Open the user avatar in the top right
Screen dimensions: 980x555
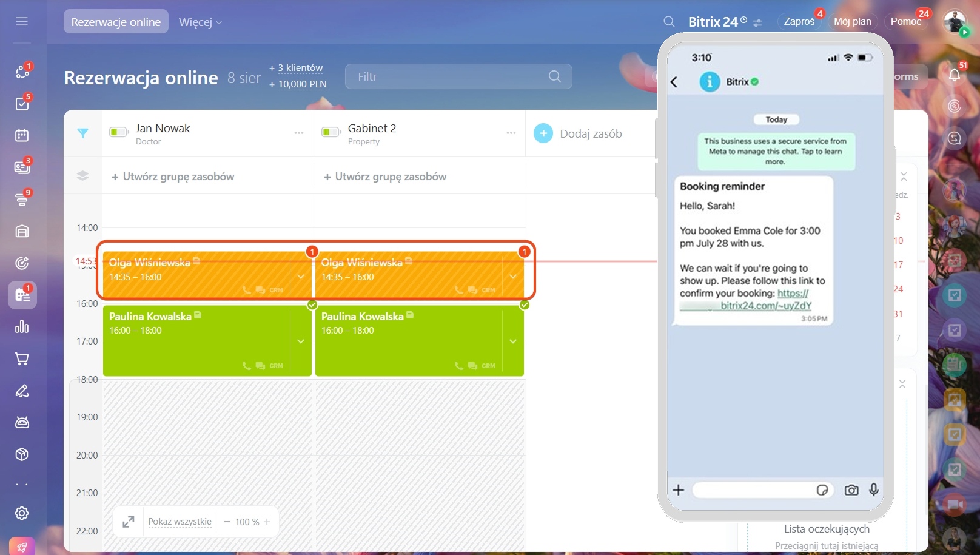(x=955, y=22)
